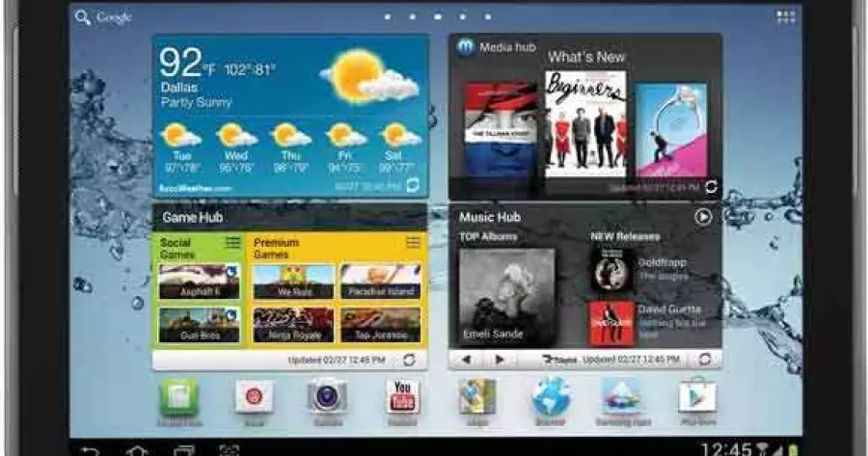Open the all-apps grid icon
Screen dimensions: 868x456
(785, 16)
